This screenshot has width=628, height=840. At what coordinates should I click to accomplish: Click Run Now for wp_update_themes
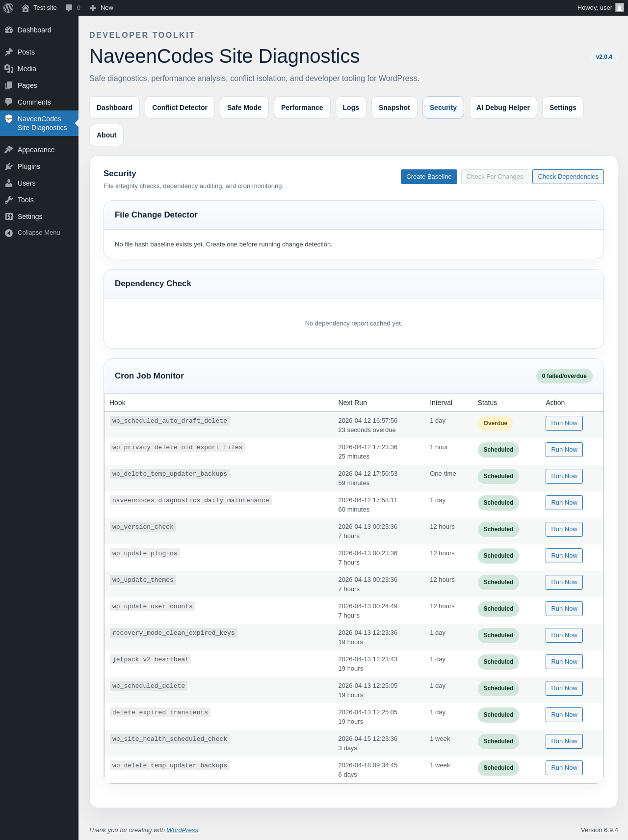tap(564, 582)
